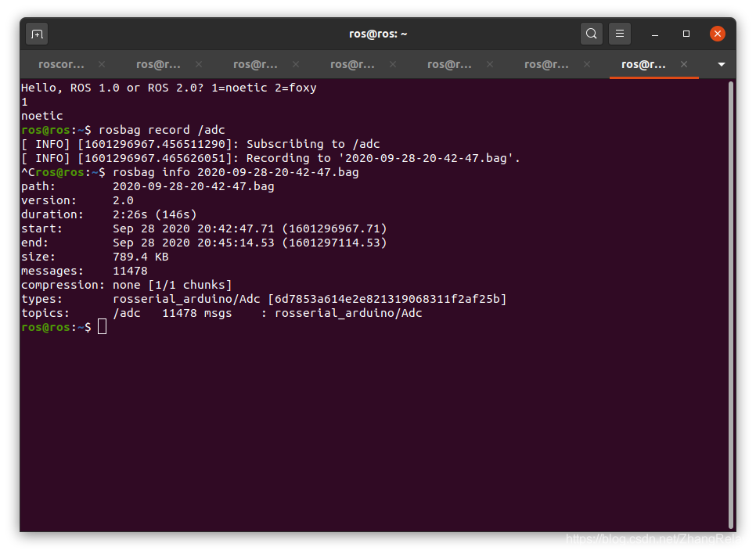Close the active highlighted ros@r... tab
The image size is (756, 554).
684,64
